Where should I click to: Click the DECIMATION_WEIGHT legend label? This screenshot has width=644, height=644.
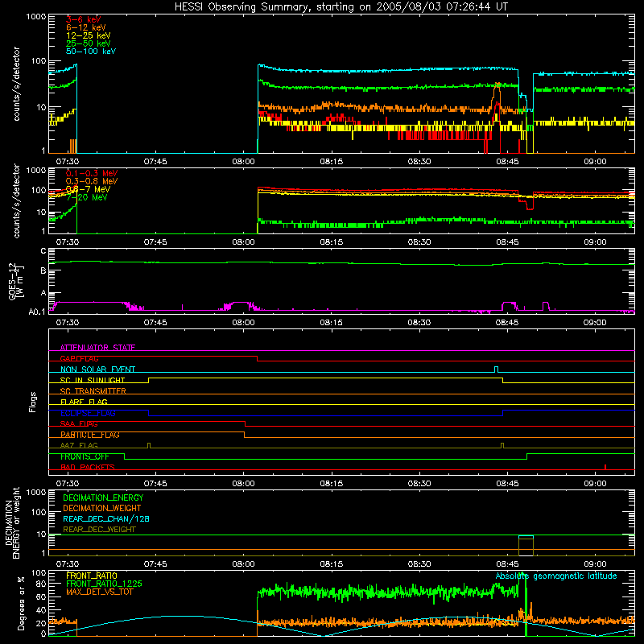click(102, 508)
